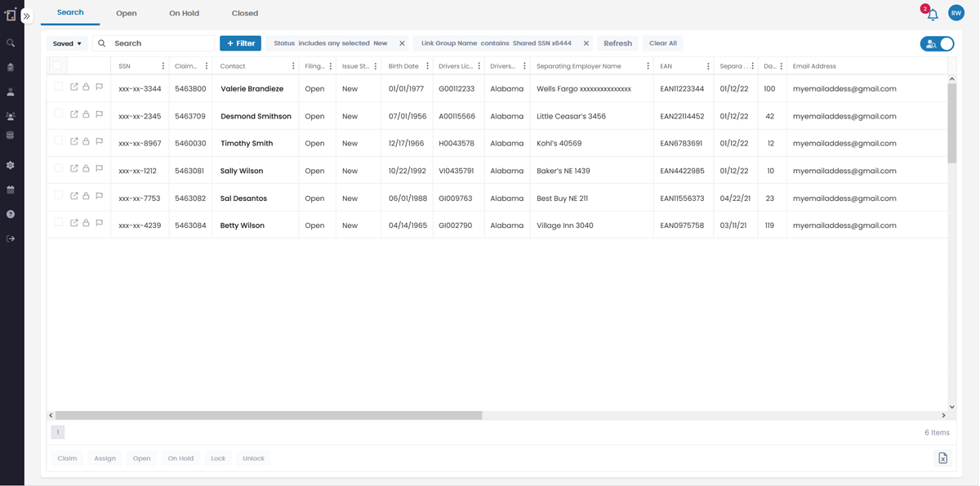Open the notifications bell
This screenshot has height=486, width=980.
(x=932, y=15)
